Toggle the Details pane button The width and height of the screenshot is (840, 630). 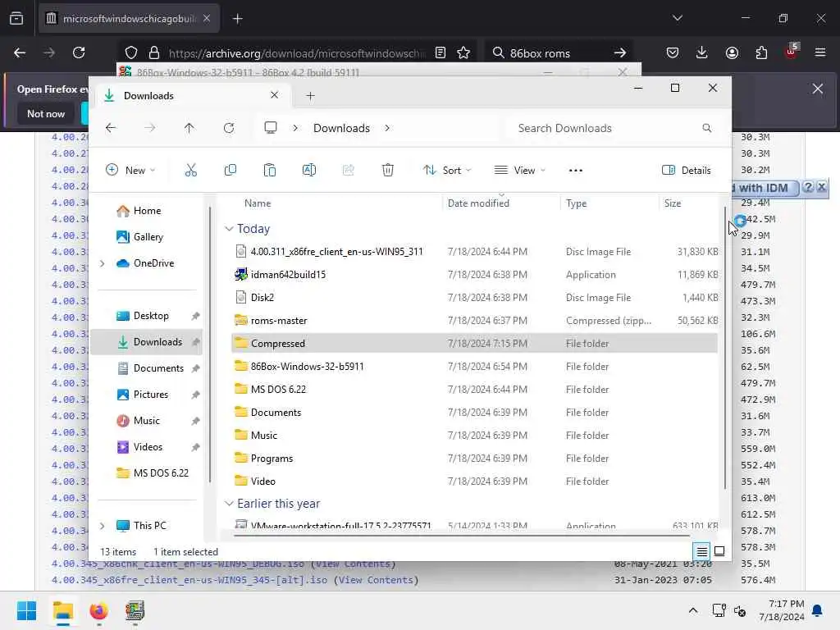coord(687,171)
